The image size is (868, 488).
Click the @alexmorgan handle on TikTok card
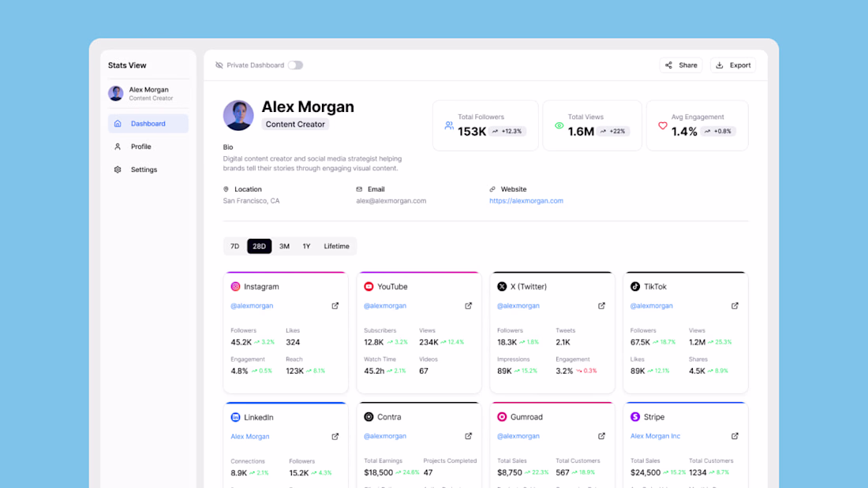(x=652, y=306)
